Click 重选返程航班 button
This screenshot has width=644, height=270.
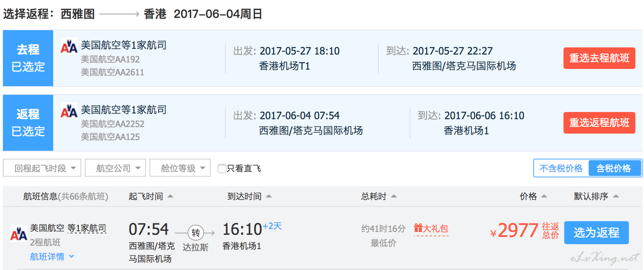[x=599, y=123]
